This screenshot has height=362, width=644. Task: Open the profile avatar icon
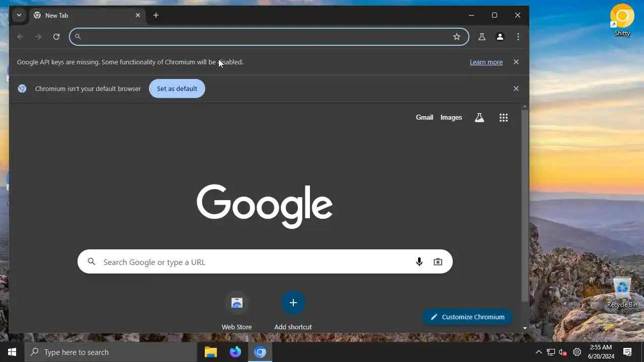tap(500, 37)
